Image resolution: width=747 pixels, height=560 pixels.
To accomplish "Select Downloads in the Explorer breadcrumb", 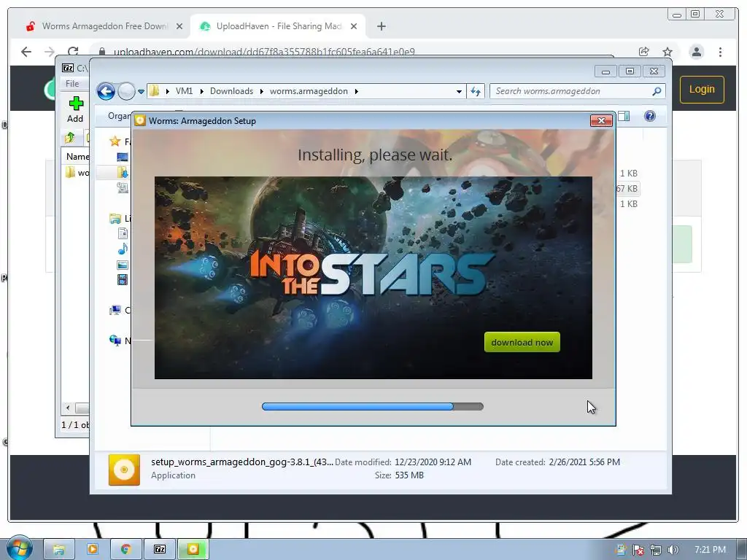I will (x=231, y=91).
